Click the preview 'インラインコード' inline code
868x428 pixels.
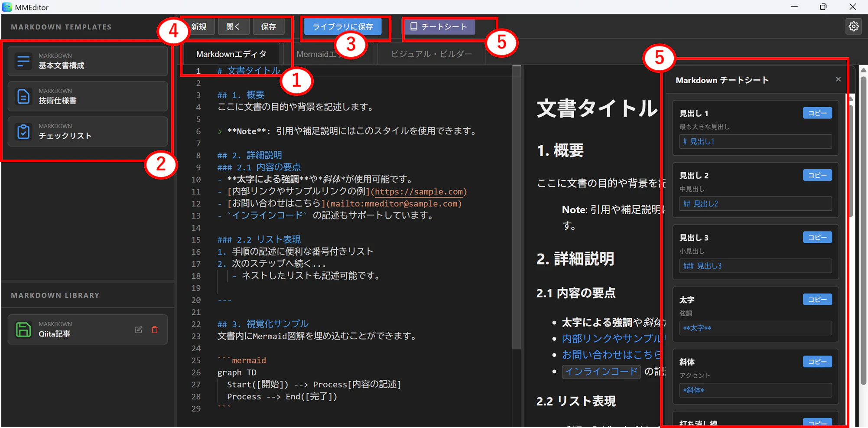(x=601, y=372)
